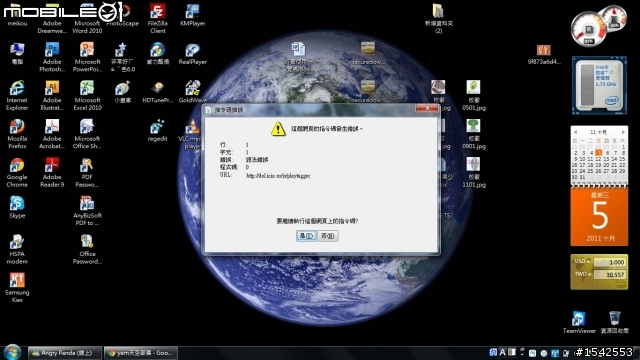640x360 pixels.
Task: Launch Samsung Kies desktop icon
Action: [17, 287]
